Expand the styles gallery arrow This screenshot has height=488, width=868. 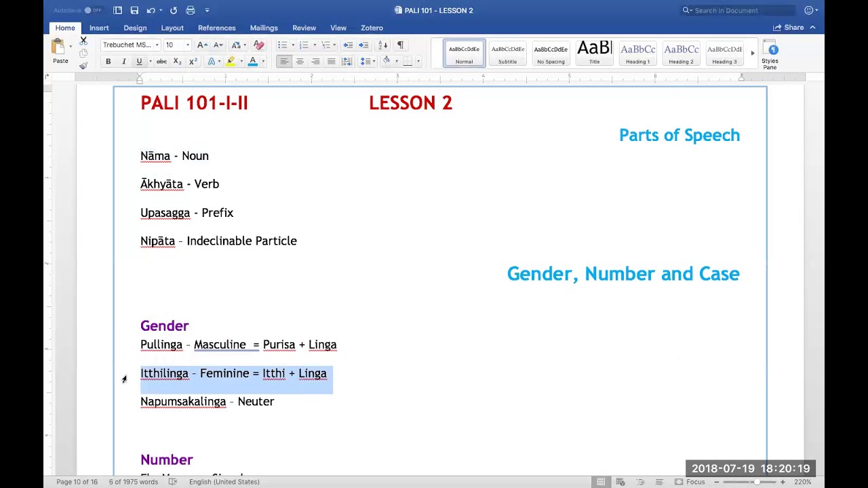(x=752, y=53)
